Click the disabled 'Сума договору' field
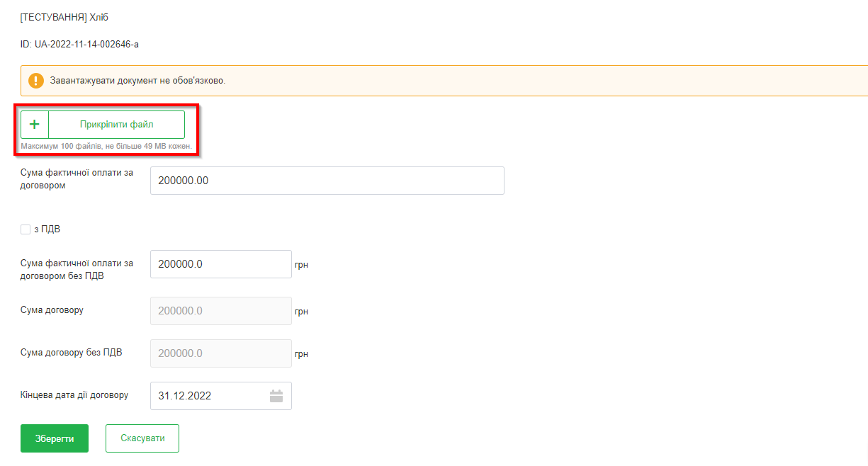This screenshot has height=466, width=868. (x=220, y=311)
